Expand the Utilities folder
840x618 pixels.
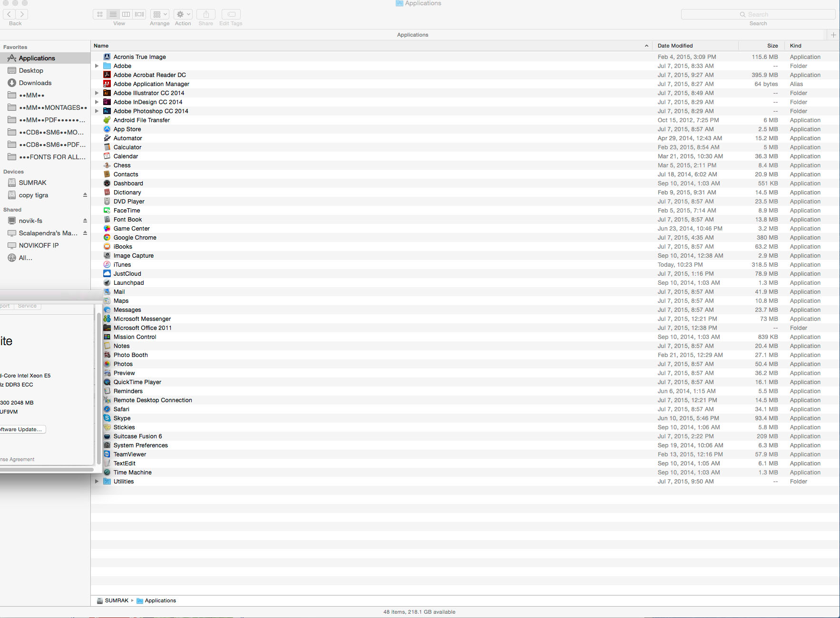pyautogui.click(x=97, y=481)
